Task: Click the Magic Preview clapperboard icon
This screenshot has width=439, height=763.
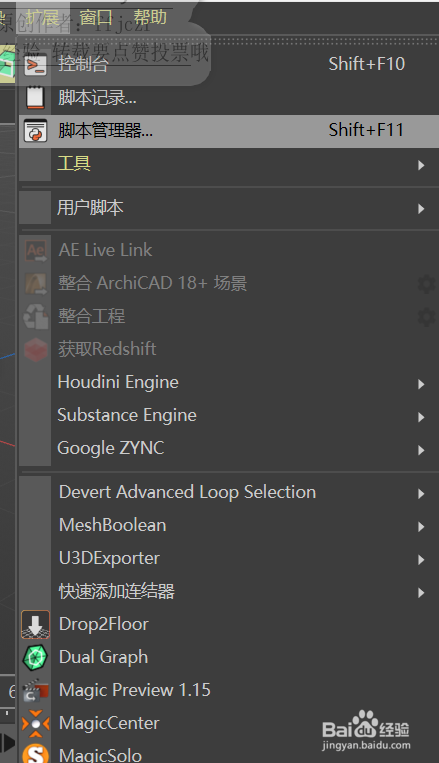Action: point(36,690)
